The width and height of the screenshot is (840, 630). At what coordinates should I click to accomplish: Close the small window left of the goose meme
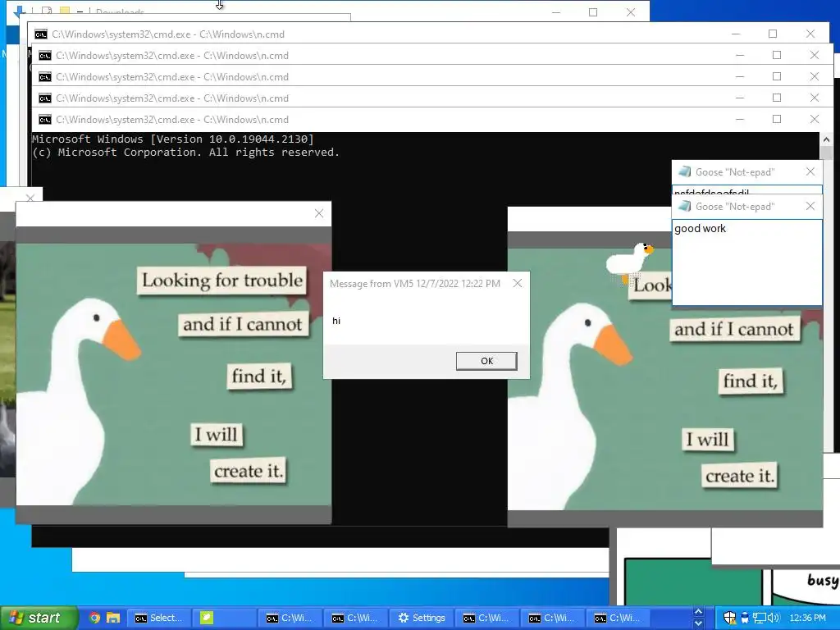click(30, 198)
